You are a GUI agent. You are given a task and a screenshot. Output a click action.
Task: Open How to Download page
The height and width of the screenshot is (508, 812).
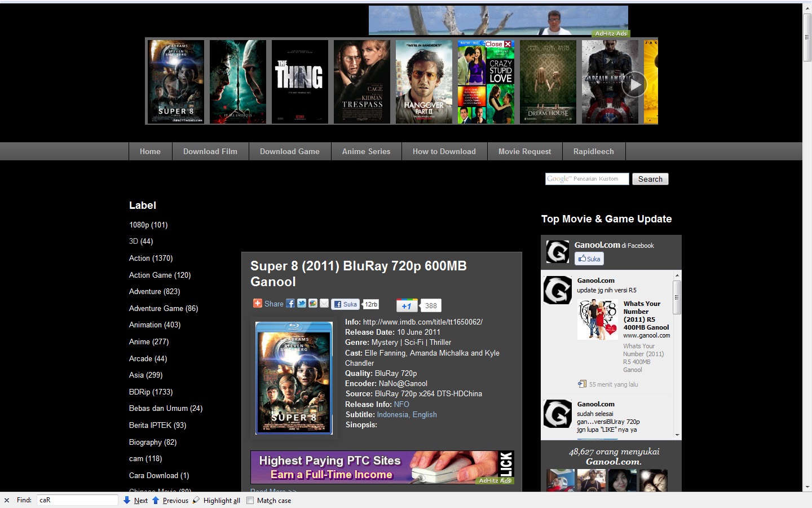tap(444, 151)
